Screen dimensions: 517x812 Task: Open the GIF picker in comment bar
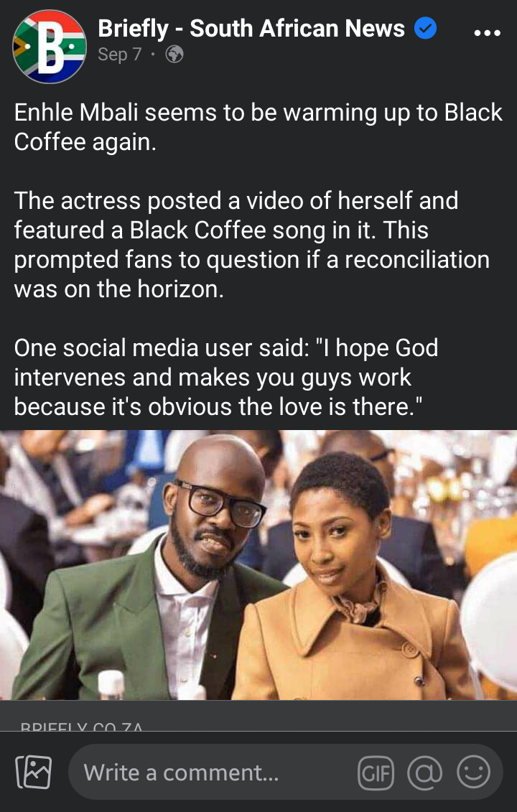click(376, 773)
